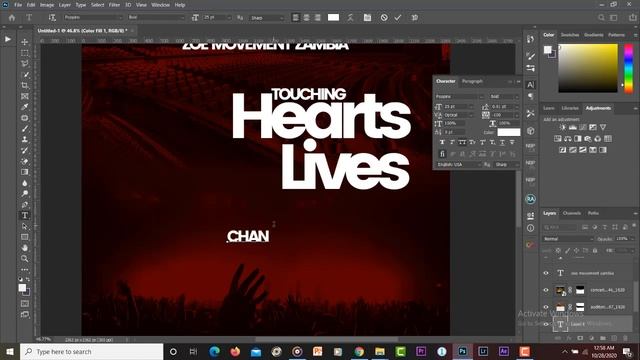Image resolution: width=640 pixels, height=360 pixels.
Task: Open the File menu
Action: pyautogui.click(x=18, y=5)
